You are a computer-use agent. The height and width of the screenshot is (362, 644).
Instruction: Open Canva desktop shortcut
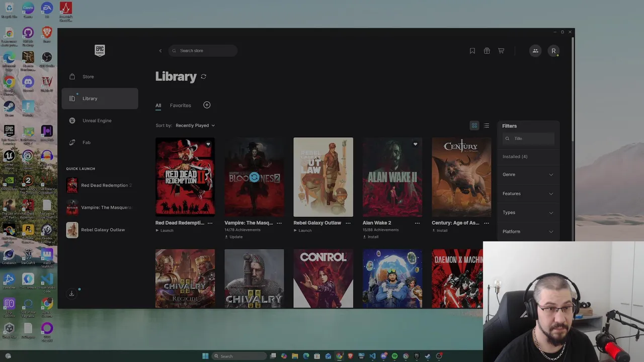28,10
